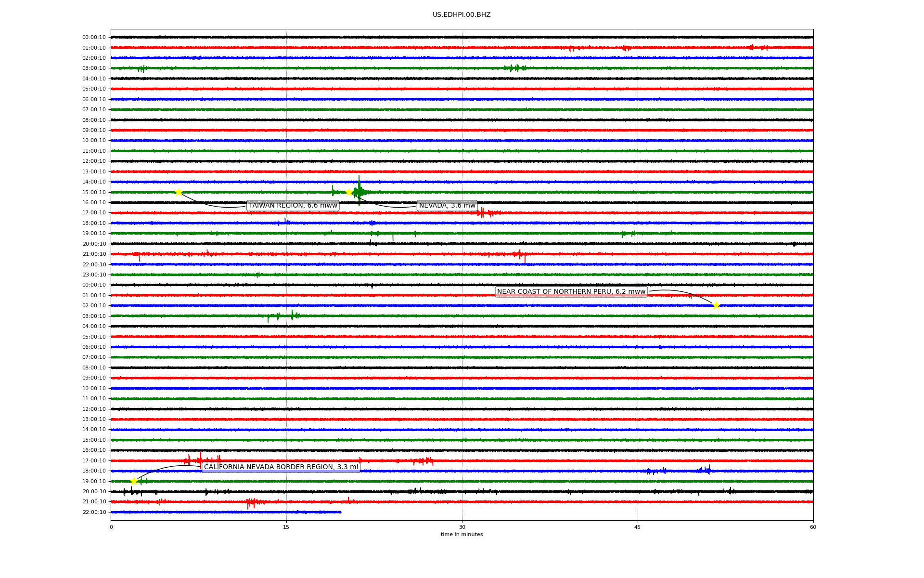Click the 12:00:10 label in upper half
This screenshot has height=578, width=924.
(x=94, y=161)
